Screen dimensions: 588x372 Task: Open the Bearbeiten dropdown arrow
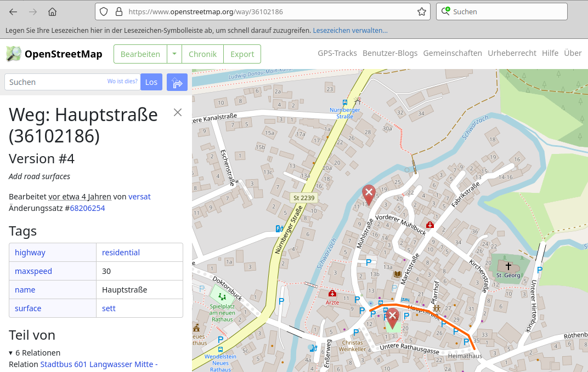point(174,54)
